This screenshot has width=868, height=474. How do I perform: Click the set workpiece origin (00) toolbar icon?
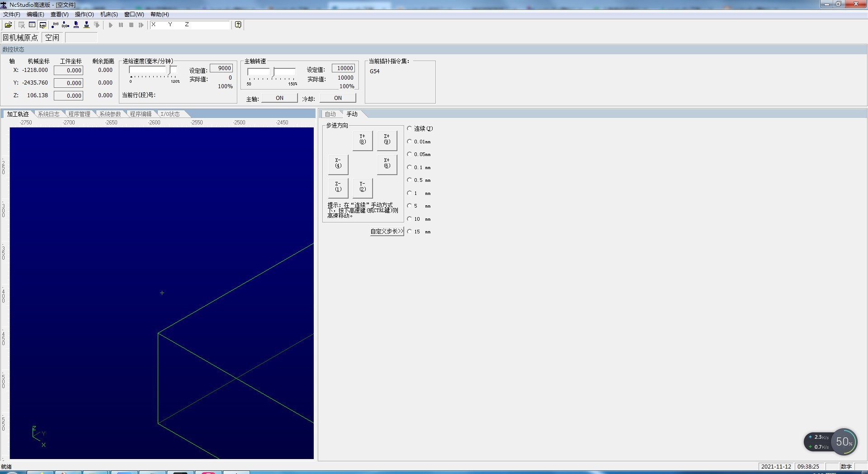(x=55, y=25)
